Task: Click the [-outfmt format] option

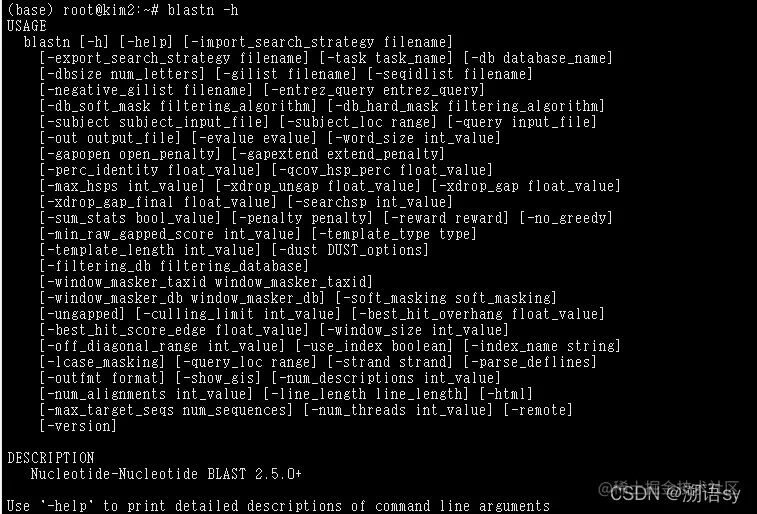Action: [x=102, y=378]
